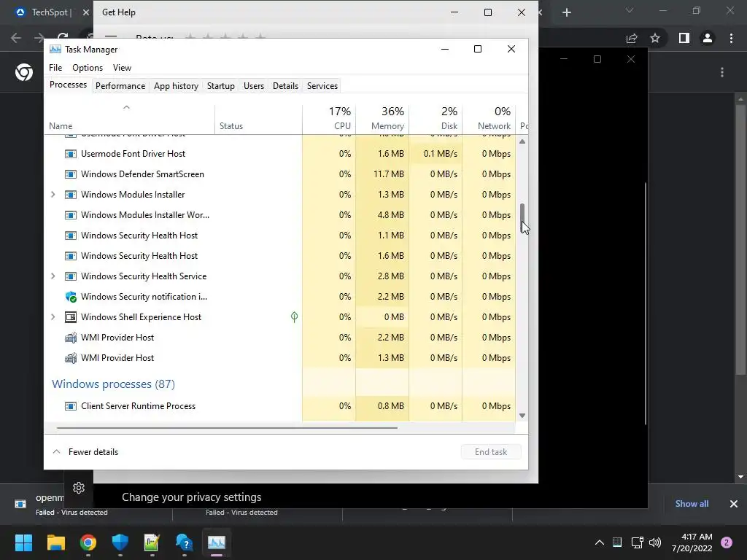Click the Windows processes (87) group header
This screenshot has height=560, width=747.
113,384
